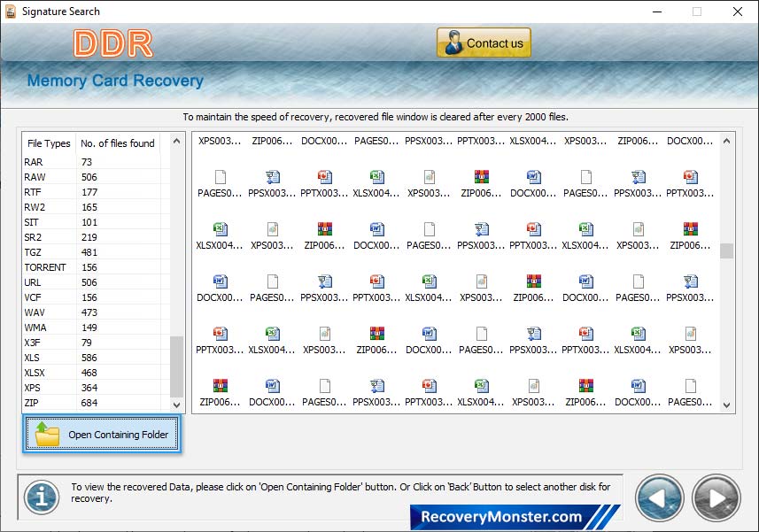Select XLSX004 file in row starting with DOCX00
Viewport: 759px width, 532px height.
[x=429, y=289]
